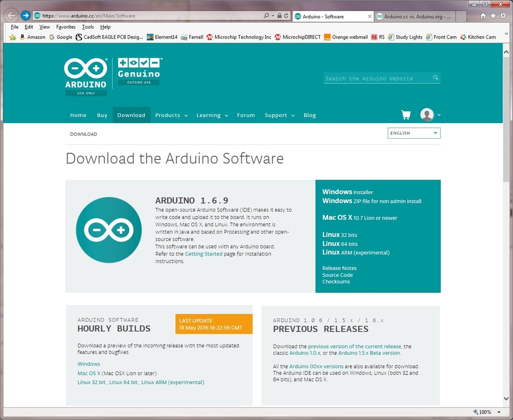Click the page's vertical scrollbar down arrow
513x420 pixels.
click(506, 398)
